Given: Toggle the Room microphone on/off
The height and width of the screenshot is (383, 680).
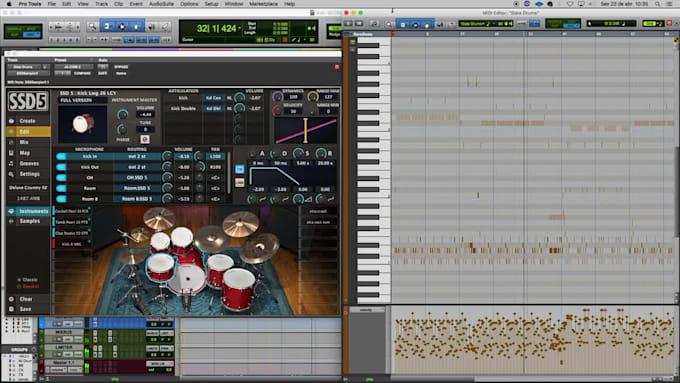Looking at the screenshot, I should click(x=61, y=188).
